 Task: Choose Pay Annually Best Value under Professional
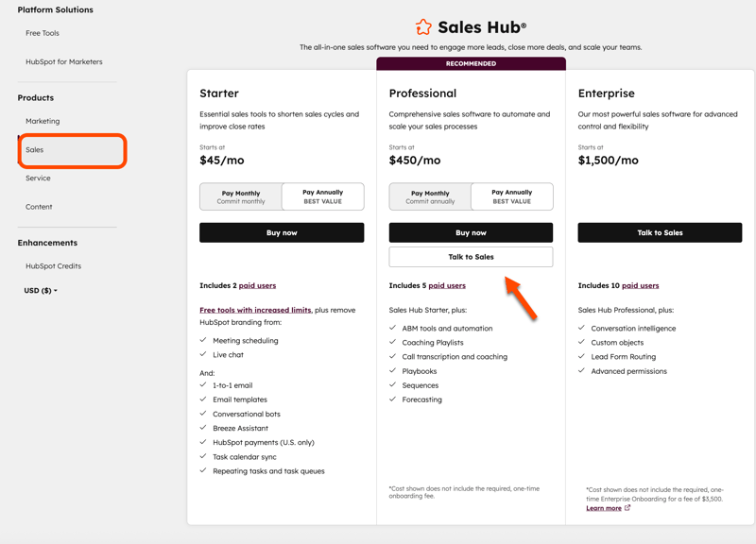(512, 196)
